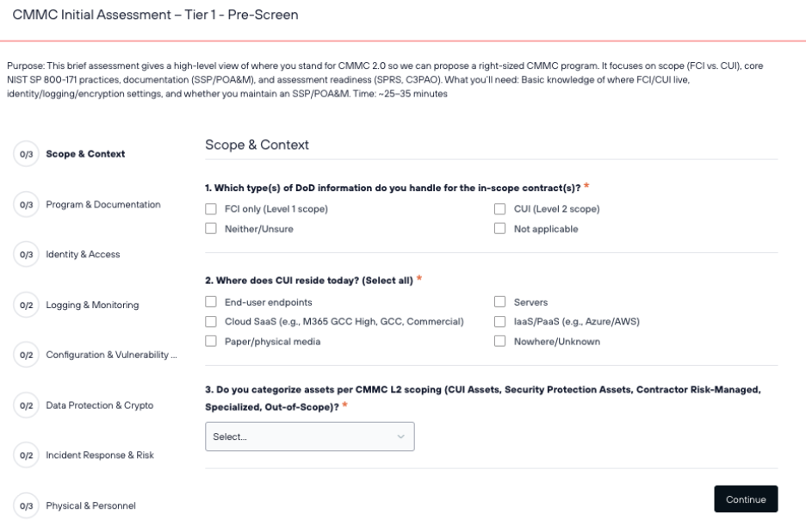Viewport: 806px width, 532px height.
Task: Check the Cloud SaaS option for CUI location
Action: point(209,320)
